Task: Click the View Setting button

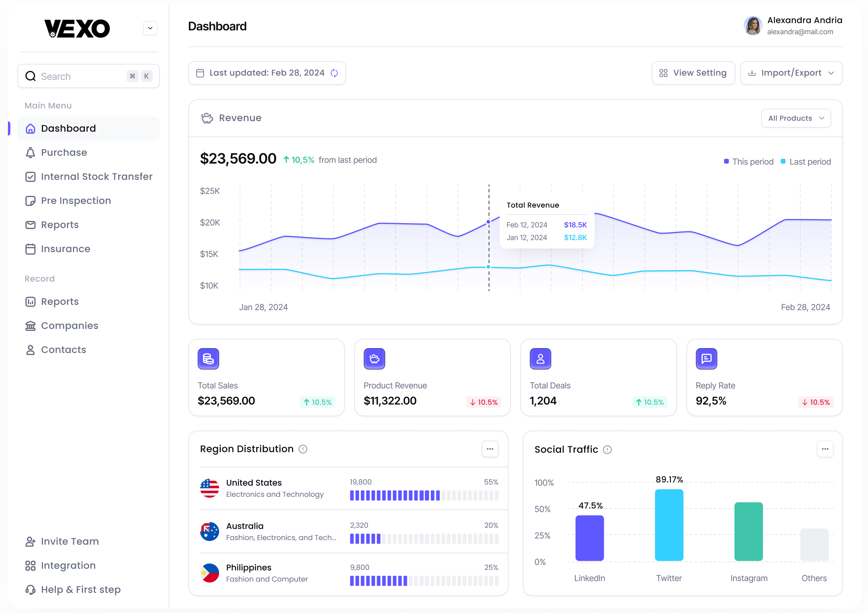Action: (693, 73)
